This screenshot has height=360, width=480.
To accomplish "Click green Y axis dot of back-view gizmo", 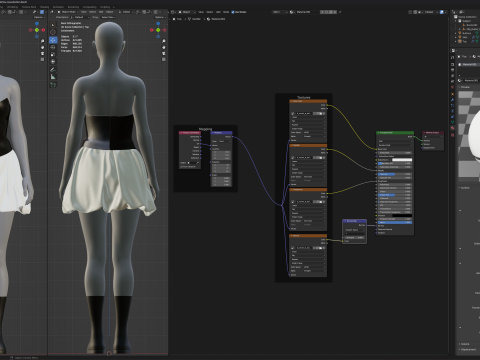I will coord(158,30).
